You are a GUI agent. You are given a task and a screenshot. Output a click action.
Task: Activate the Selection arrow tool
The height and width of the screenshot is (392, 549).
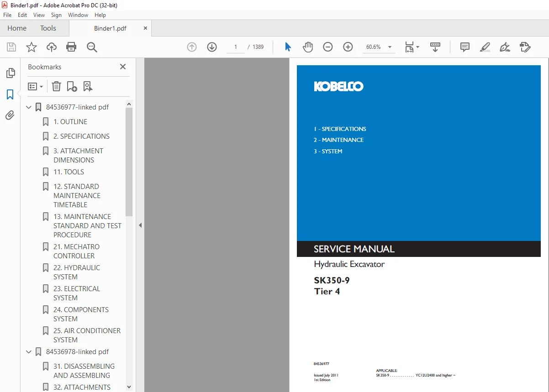(288, 47)
